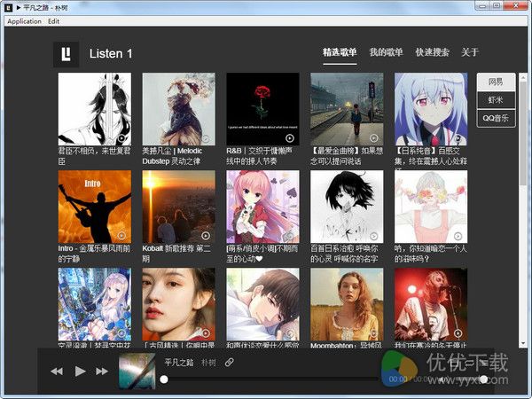Image resolution: width=532 pixels, height=399 pixels.
Task: Select 虾米 music source
Action: (x=496, y=100)
